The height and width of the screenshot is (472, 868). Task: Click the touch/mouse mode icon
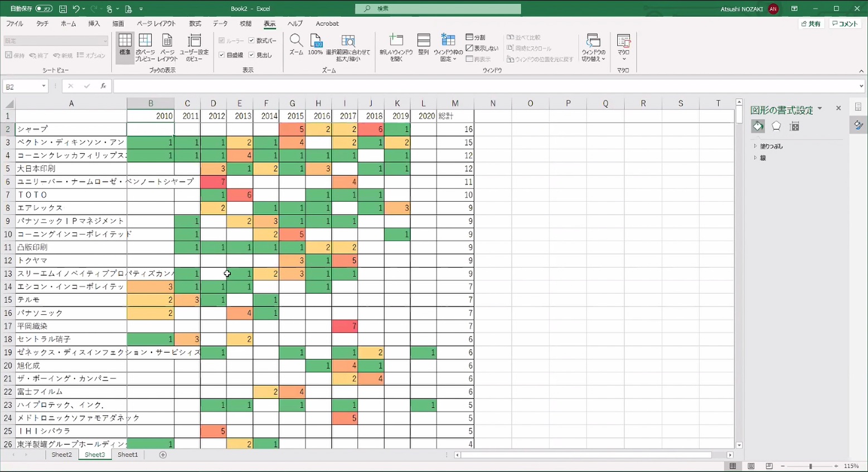109,9
